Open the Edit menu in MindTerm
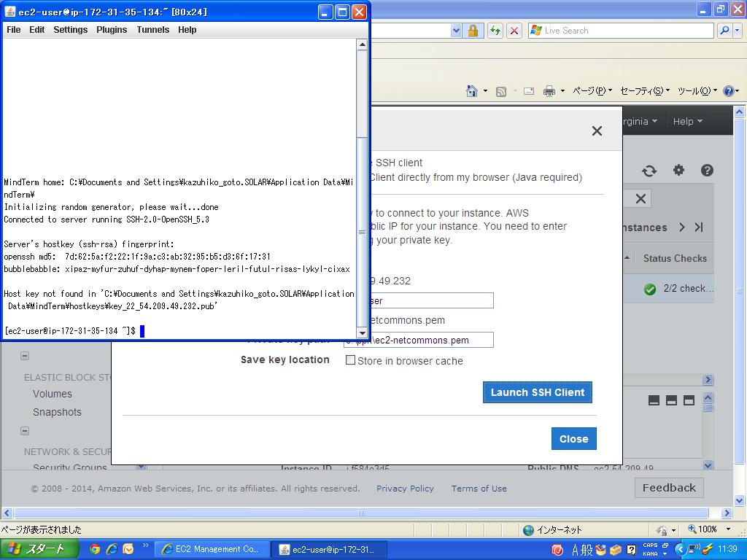This screenshot has width=747, height=560. pos(36,29)
